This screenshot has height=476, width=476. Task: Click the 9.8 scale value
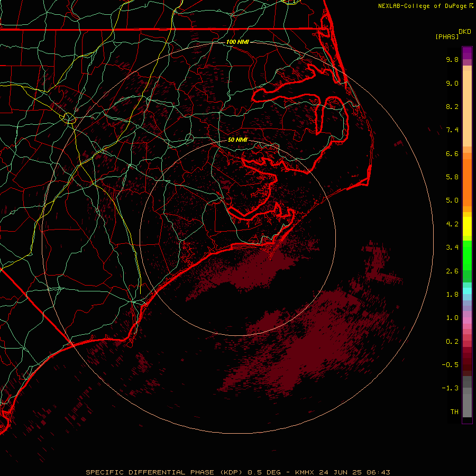click(x=452, y=59)
